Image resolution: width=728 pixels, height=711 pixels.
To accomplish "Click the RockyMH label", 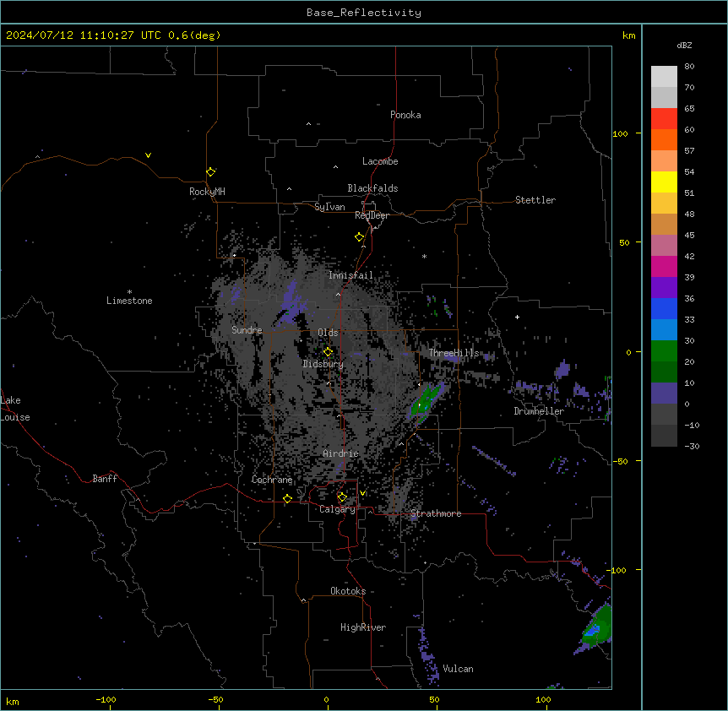I will [207, 191].
